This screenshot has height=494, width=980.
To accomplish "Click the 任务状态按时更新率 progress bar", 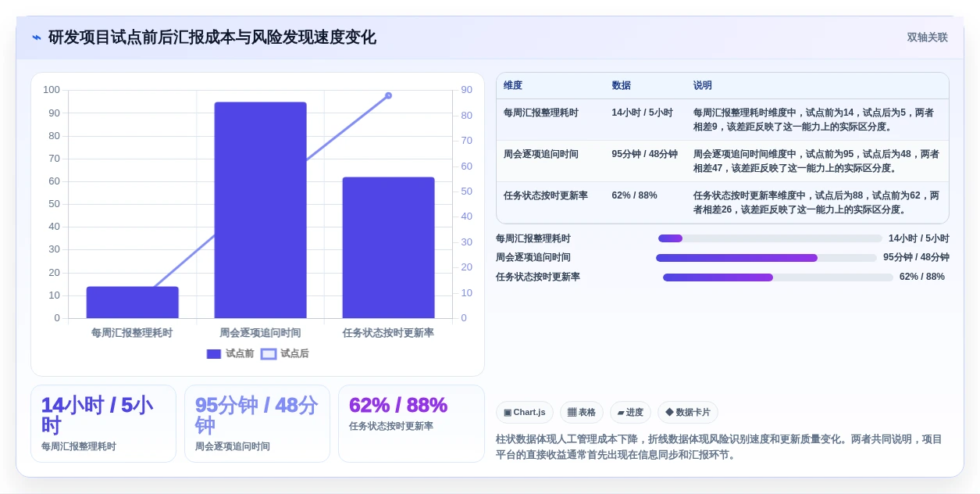I will [778, 277].
